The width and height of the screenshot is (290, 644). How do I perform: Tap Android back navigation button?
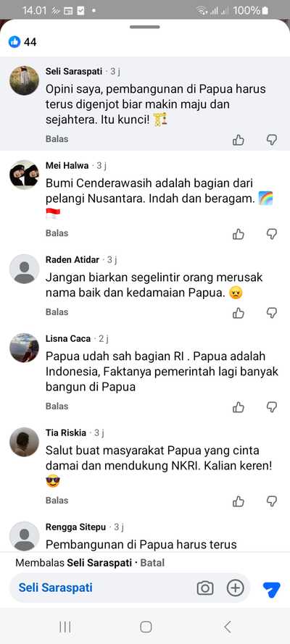coord(228,627)
